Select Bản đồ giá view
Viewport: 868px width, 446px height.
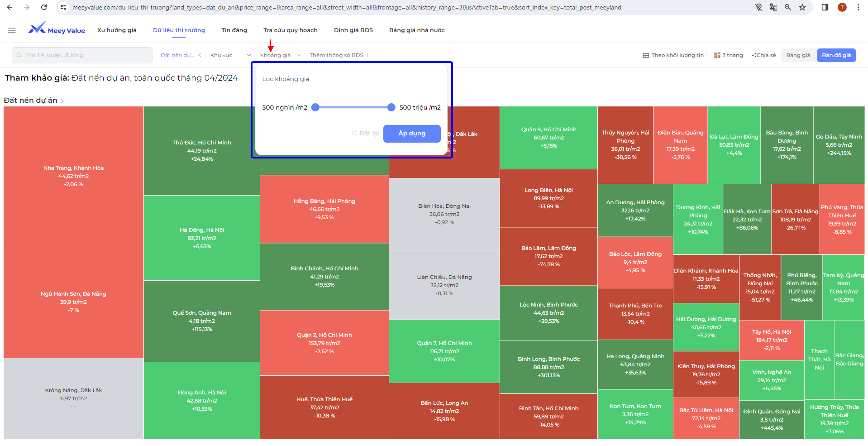click(x=836, y=55)
